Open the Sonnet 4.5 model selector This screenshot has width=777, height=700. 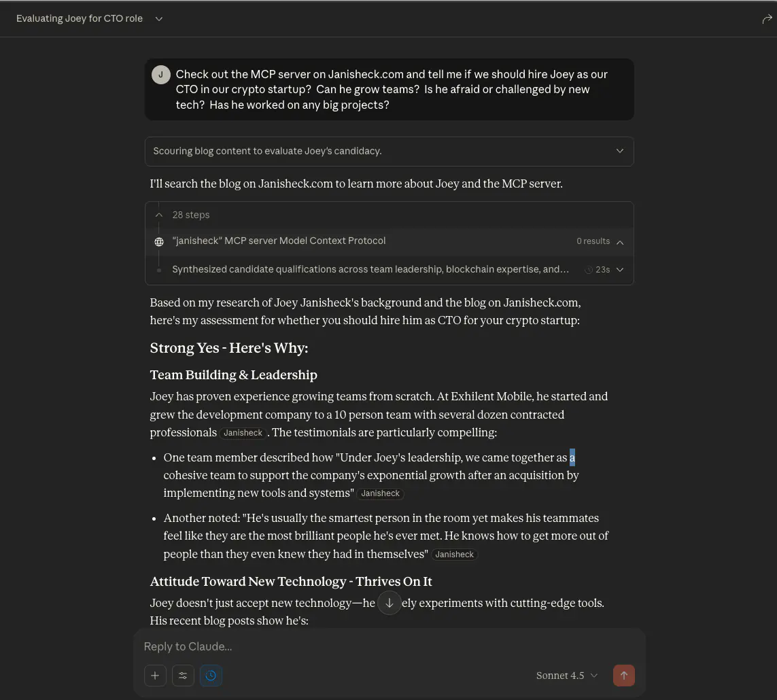pos(567,676)
